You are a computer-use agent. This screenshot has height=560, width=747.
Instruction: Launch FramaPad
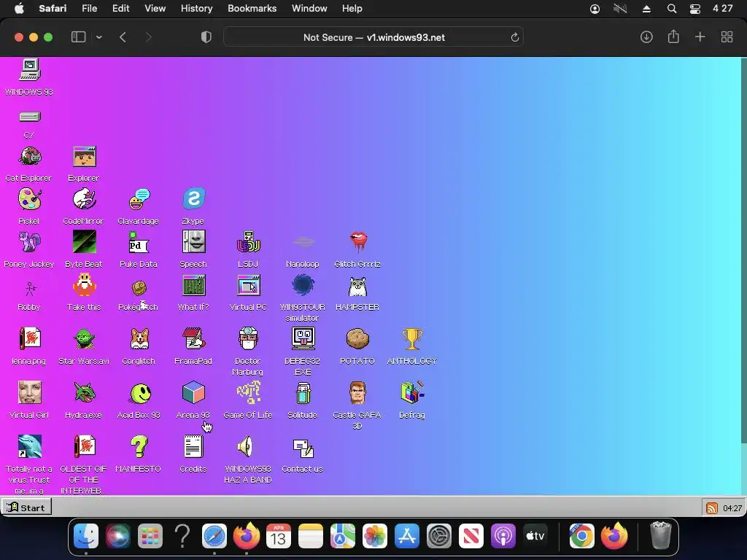[x=194, y=338]
